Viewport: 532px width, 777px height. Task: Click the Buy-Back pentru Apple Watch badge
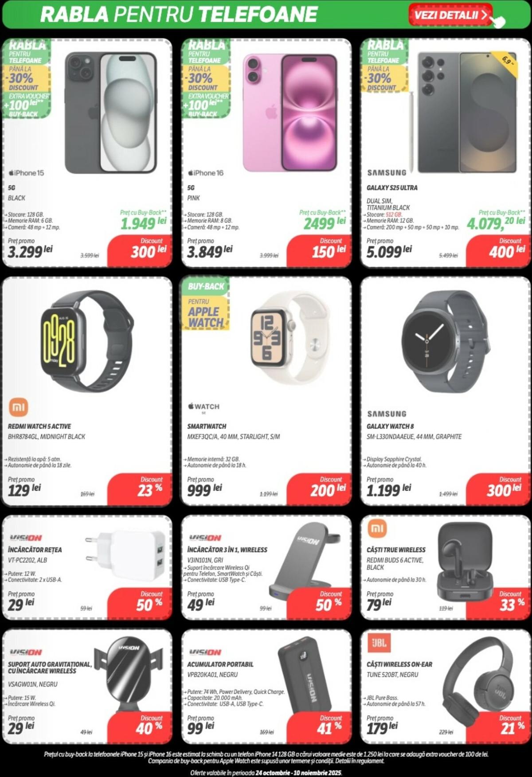(205, 305)
